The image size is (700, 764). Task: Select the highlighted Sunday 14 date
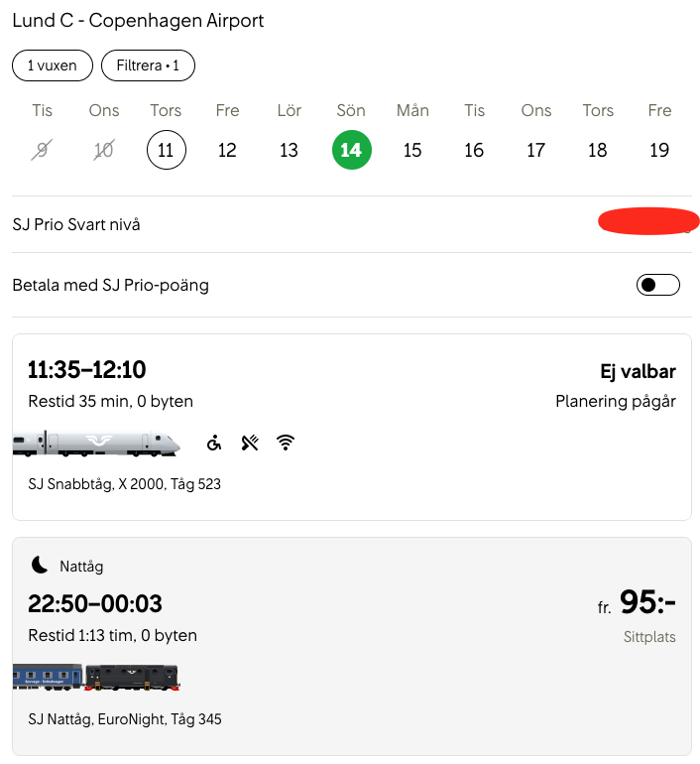coord(351,151)
